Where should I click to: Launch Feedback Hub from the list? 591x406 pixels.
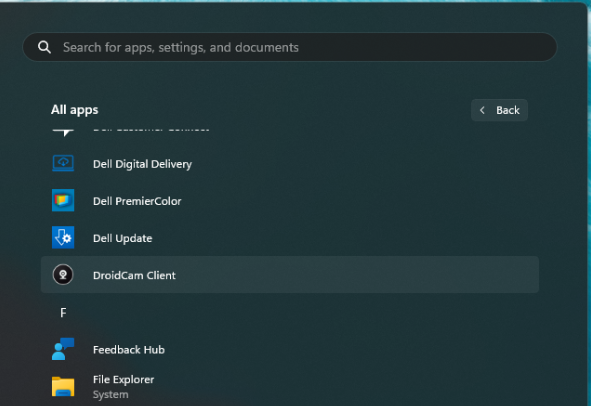pos(129,350)
